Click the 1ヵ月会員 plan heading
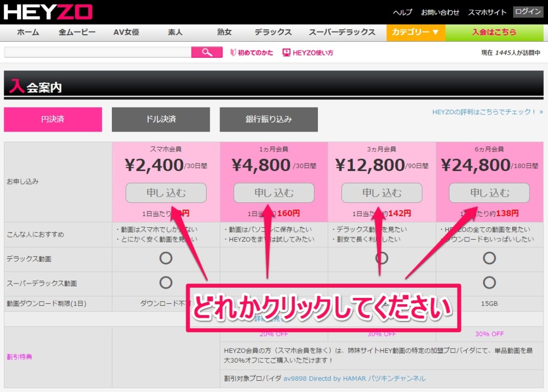 tap(273, 149)
